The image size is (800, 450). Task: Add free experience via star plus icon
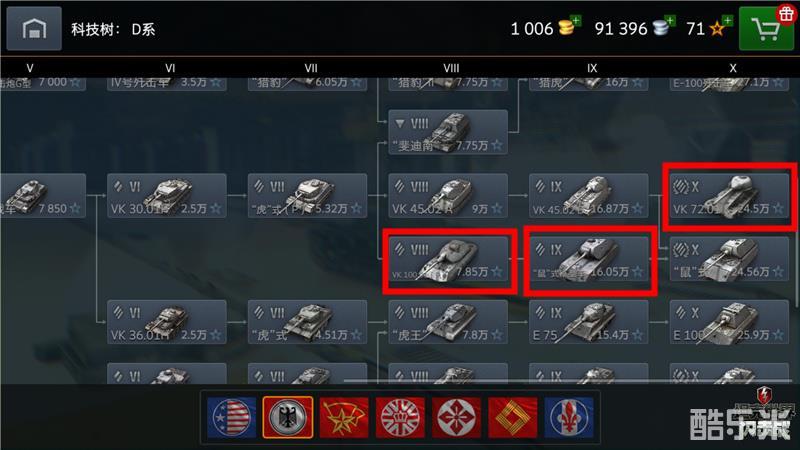click(728, 20)
